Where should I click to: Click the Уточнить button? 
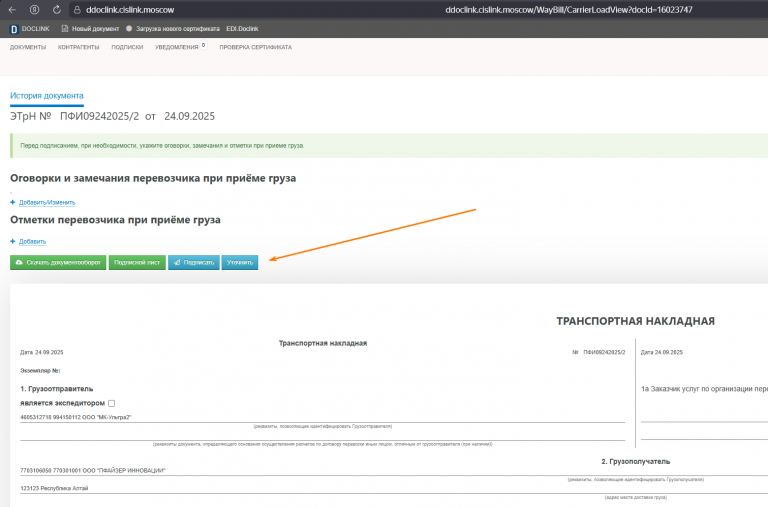(240, 263)
